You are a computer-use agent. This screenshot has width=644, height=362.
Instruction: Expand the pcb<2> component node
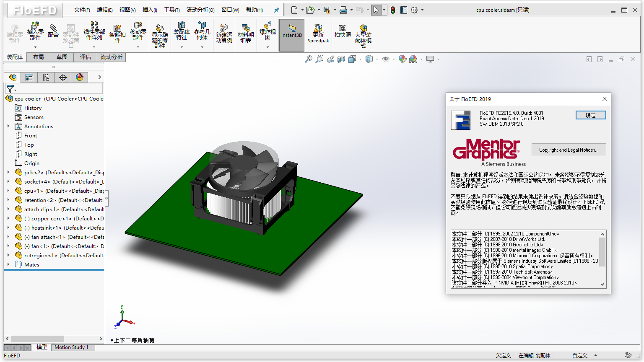[8, 172]
